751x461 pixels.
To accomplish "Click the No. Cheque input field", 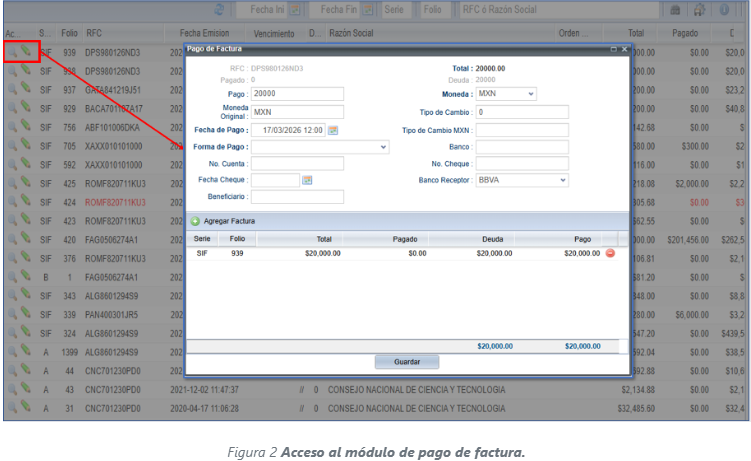I will (x=522, y=163).
